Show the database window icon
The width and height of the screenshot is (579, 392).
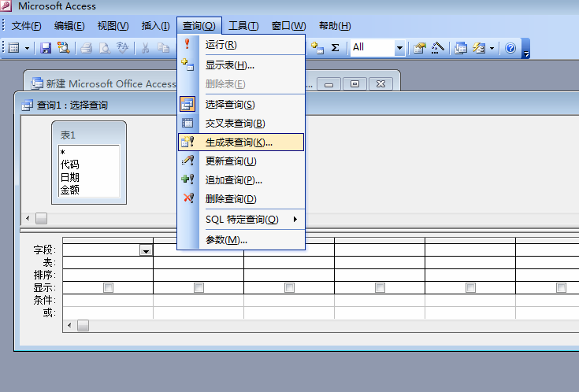pyautogui.click(x=461, y=48)
